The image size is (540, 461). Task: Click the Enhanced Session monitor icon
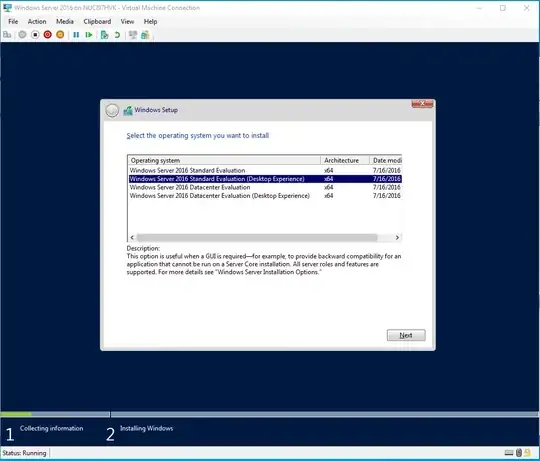[133, 35]
